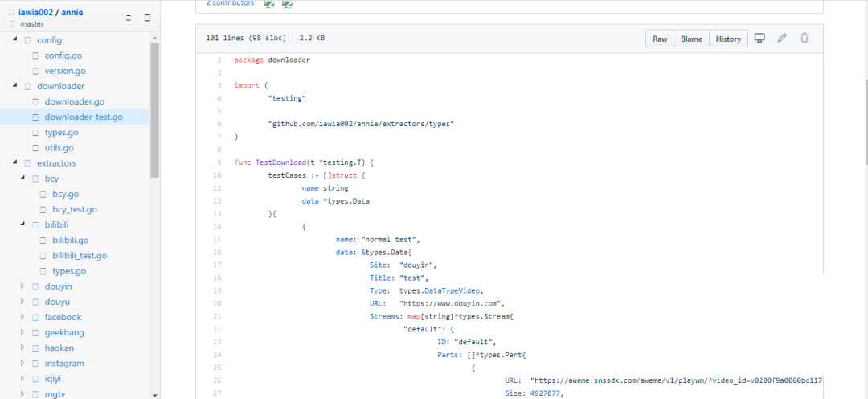868x399 pixels.
Task: Go to annie repository link
Action: click(72, 12)
